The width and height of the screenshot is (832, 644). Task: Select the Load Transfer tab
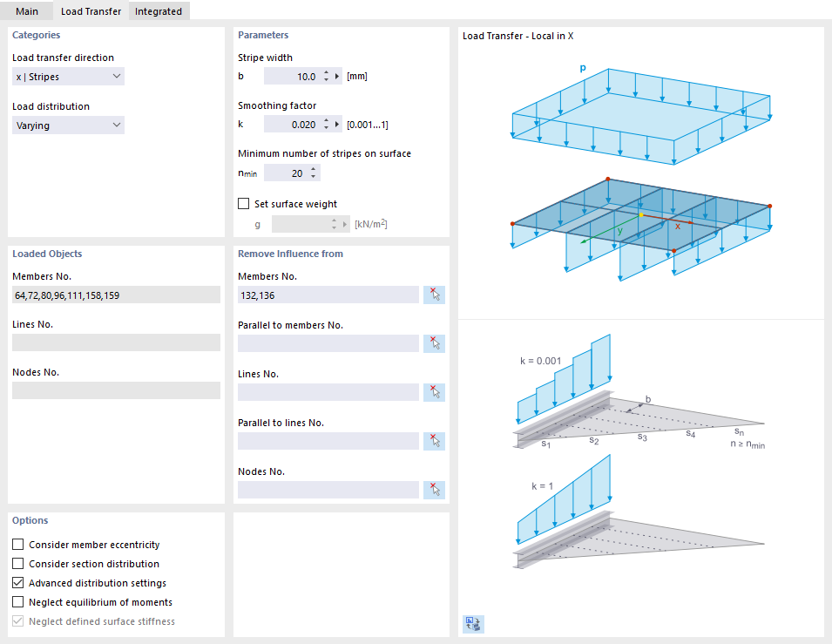click(x=91, y=12)
